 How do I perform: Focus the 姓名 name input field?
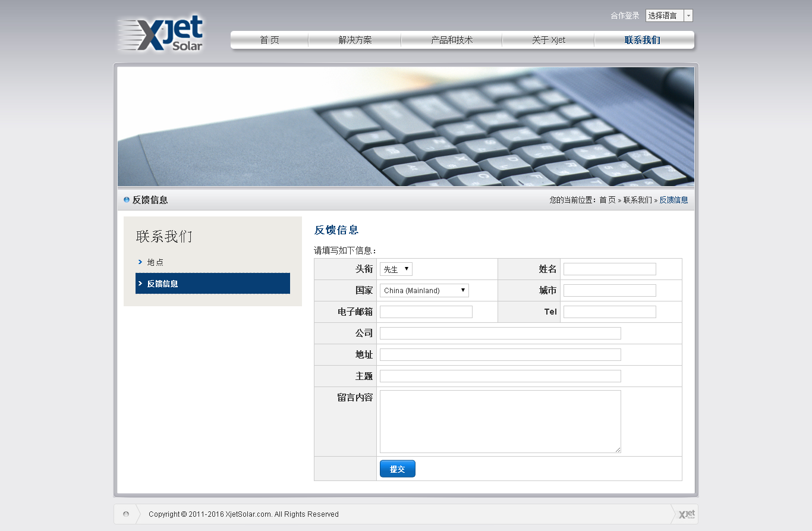[x=609, y=269]
